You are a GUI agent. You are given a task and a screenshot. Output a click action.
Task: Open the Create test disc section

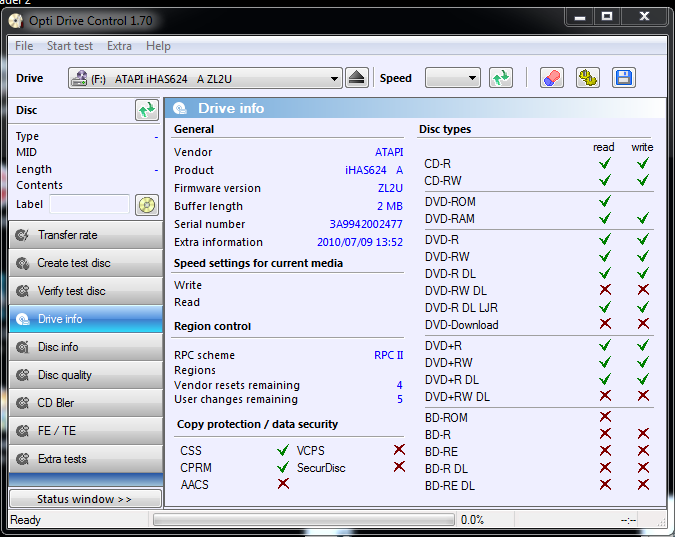pos(86,263)
